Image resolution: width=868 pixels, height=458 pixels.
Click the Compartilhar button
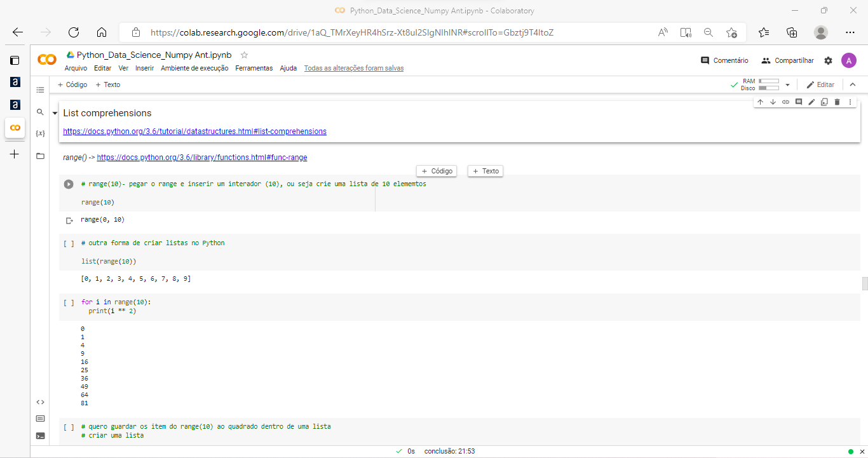click(787, 60)
